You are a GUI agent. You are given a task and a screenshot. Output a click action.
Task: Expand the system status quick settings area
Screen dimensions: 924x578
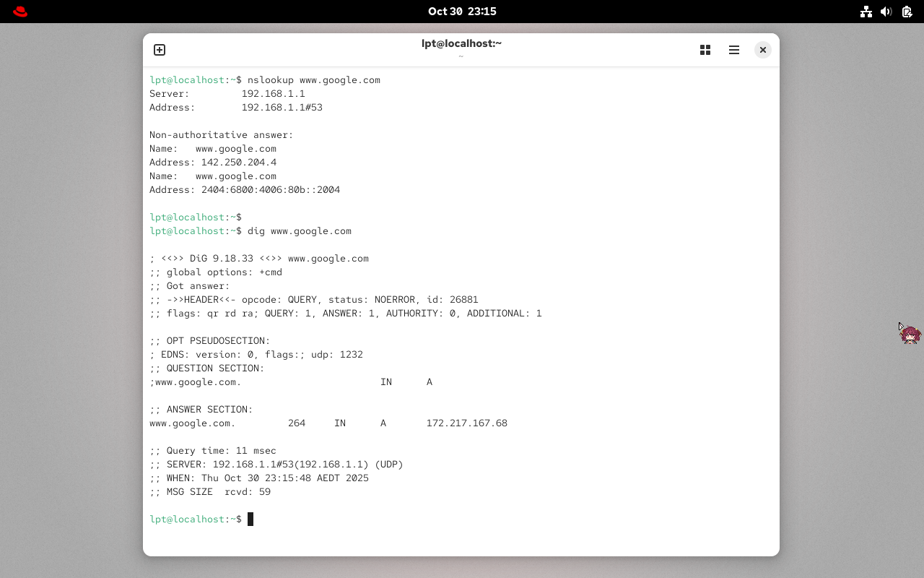tap(886, 12)
